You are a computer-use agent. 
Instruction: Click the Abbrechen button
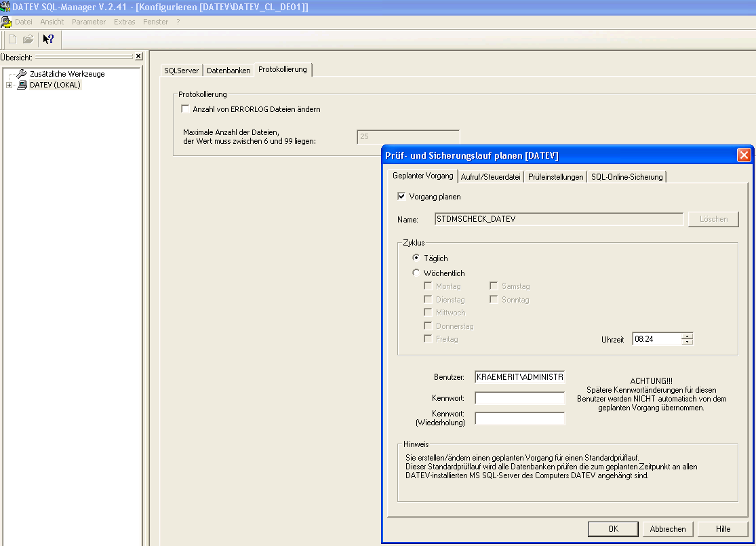(x=668, y=529)
